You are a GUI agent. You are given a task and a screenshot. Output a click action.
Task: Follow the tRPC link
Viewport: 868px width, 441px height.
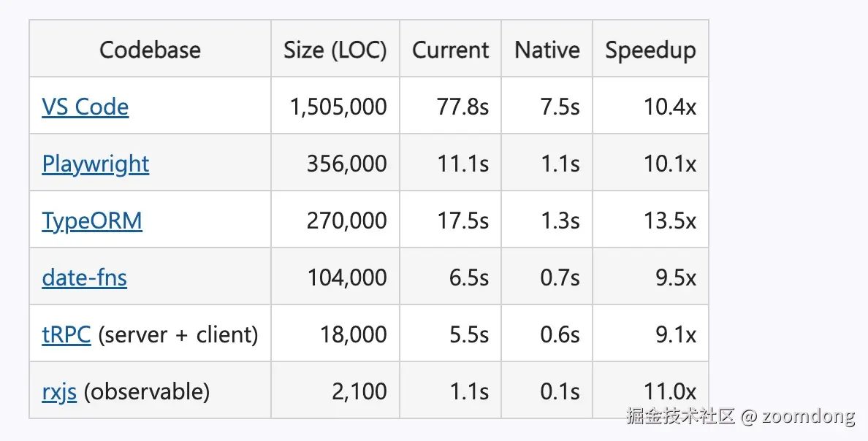tap(66, 334)
